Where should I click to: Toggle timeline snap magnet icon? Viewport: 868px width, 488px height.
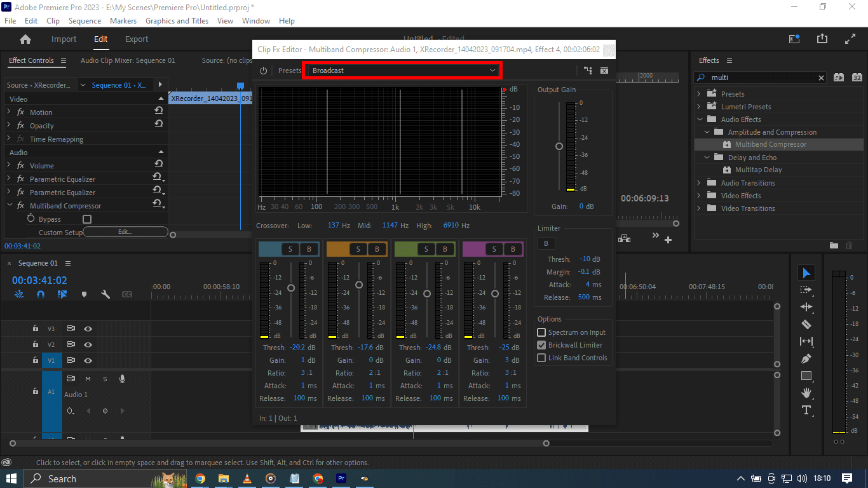(x=41, y=295)
